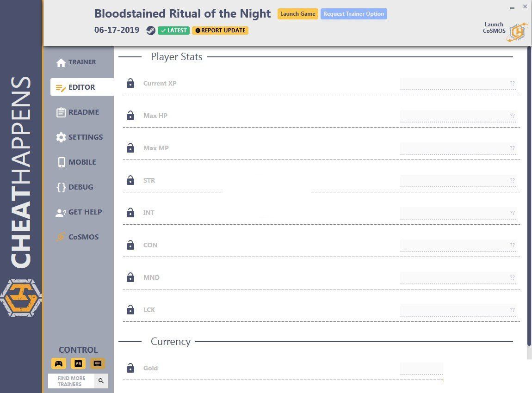Close the trainer window

coord(525,6)
